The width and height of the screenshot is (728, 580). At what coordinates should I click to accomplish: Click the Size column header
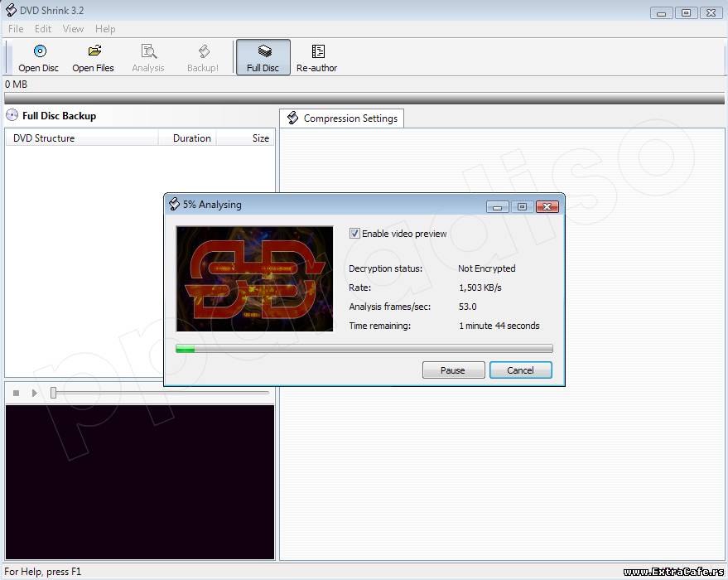[246, 138]
